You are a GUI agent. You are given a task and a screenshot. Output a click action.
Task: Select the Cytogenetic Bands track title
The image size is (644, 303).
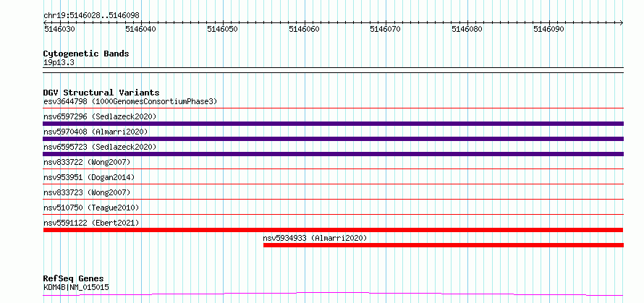(86, 54)
